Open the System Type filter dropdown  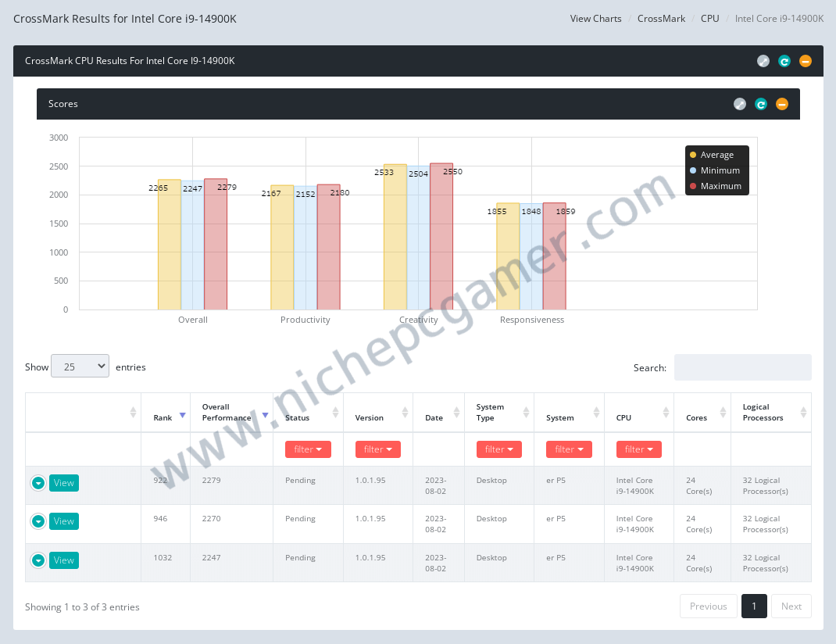(x=499, y=449)
